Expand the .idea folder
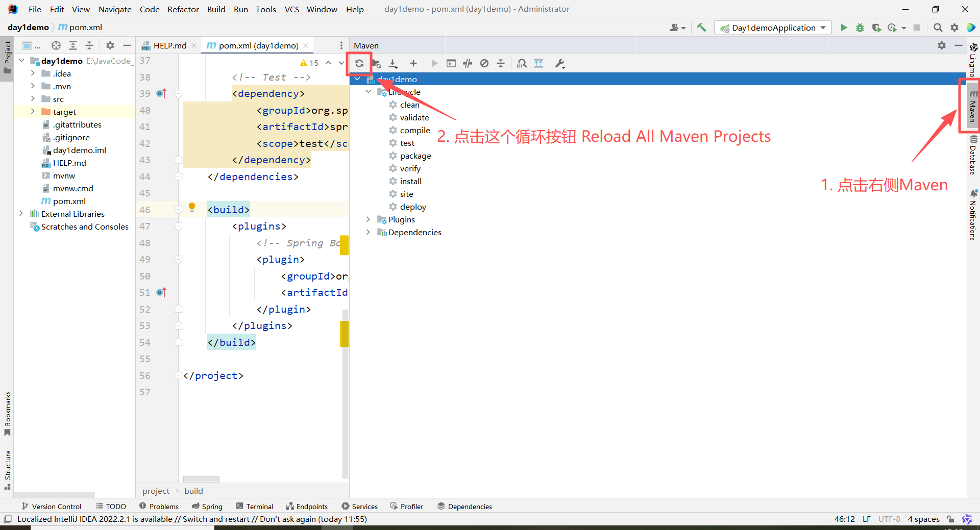This screenshot has height=530, width=980. click(33, 73)
